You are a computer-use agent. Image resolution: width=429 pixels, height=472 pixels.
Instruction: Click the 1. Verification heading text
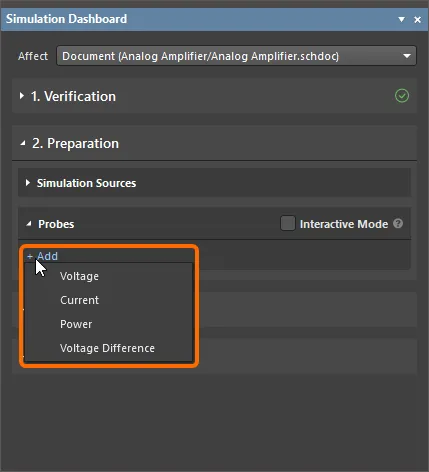tap(73, 96)
